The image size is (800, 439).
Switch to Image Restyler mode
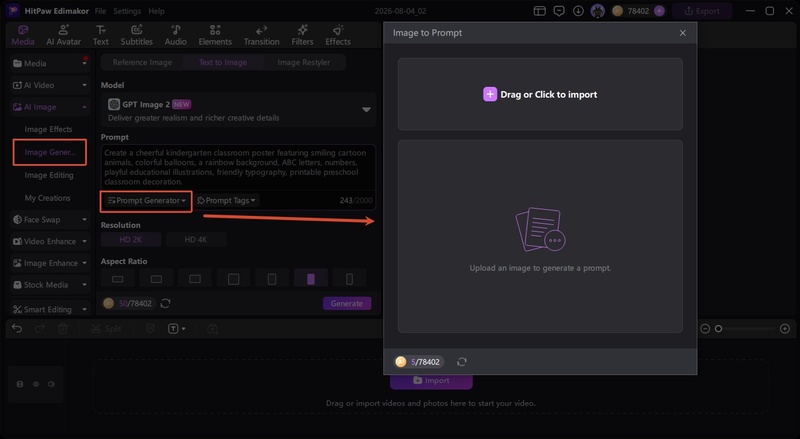pos(304,62)
